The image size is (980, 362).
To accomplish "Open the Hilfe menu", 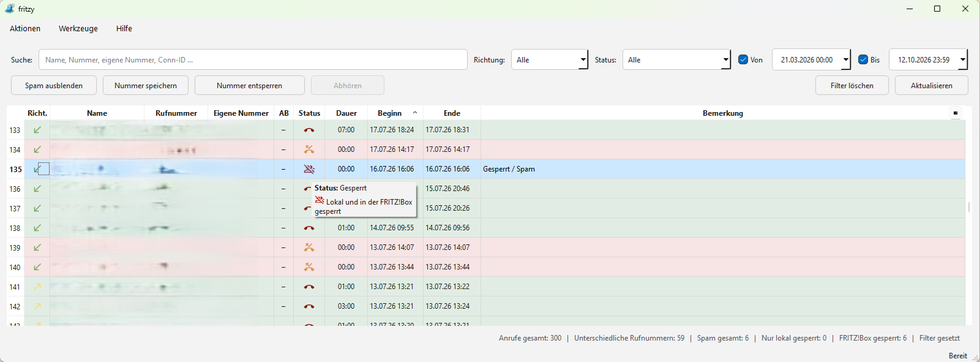I will coord(124,28).
